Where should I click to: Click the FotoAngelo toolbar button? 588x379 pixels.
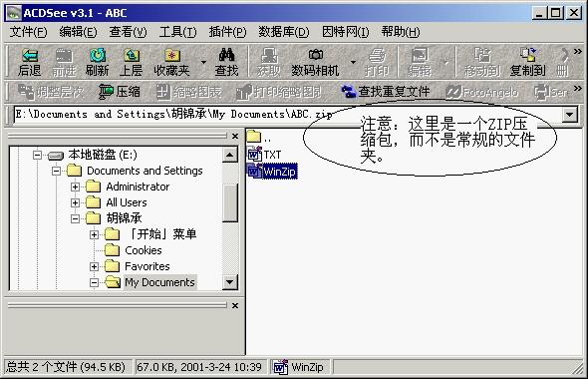click(482, 92)
